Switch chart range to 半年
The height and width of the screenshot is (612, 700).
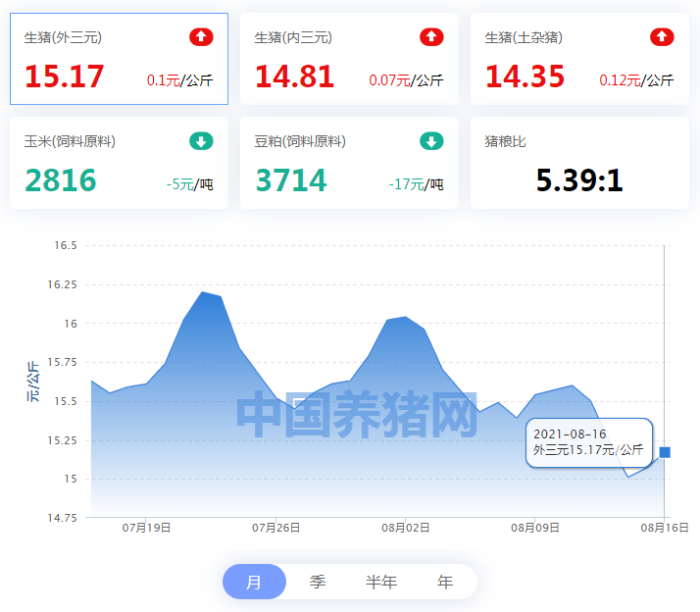click(x=381, y=582)
